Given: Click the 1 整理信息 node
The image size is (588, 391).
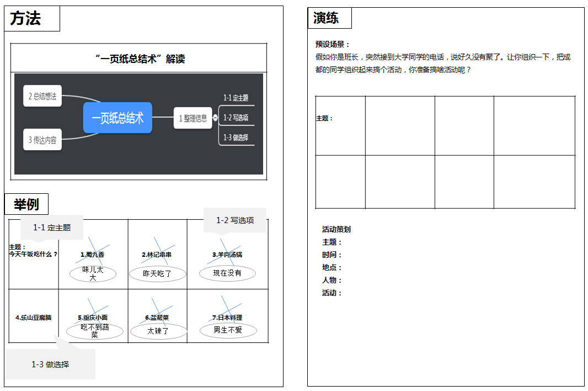Looking at the screenshot, I should (193, 118).
